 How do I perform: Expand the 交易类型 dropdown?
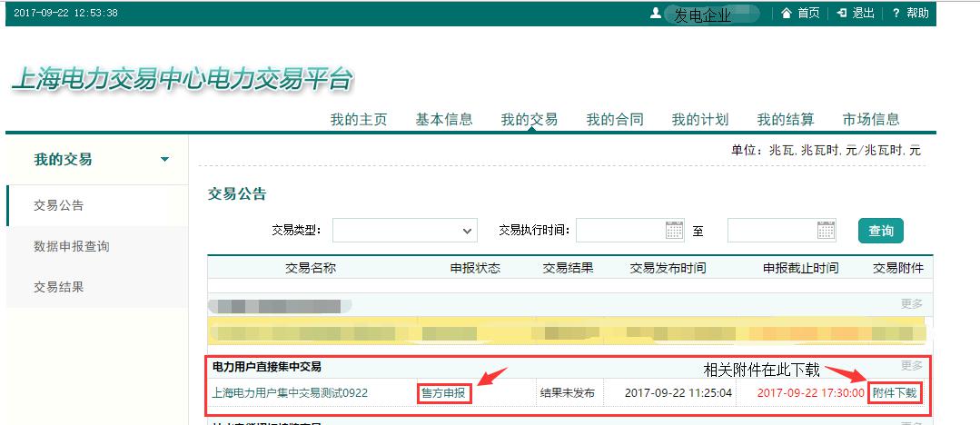468,232
